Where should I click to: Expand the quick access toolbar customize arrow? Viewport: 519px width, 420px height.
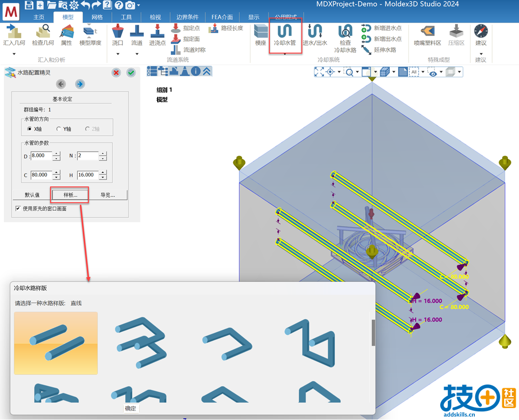138,5
